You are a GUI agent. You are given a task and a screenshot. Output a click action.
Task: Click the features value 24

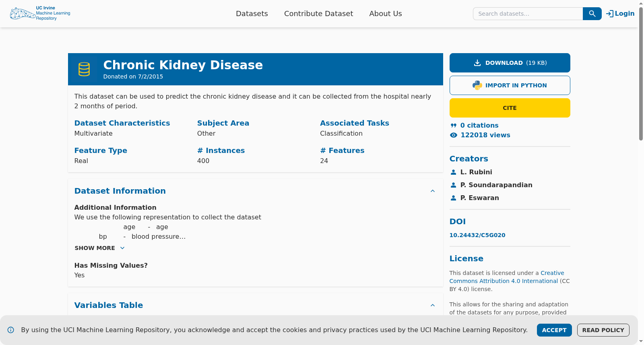pos(324,161)
